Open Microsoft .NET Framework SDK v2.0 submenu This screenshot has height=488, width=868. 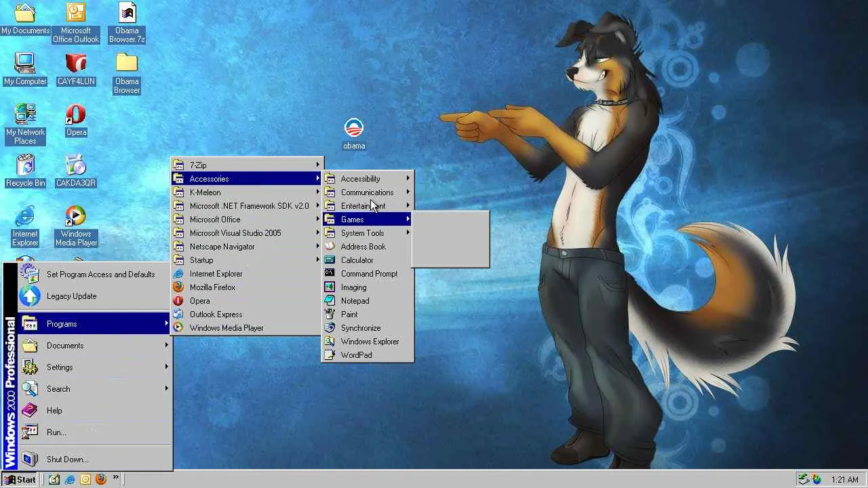click(247, 206)
